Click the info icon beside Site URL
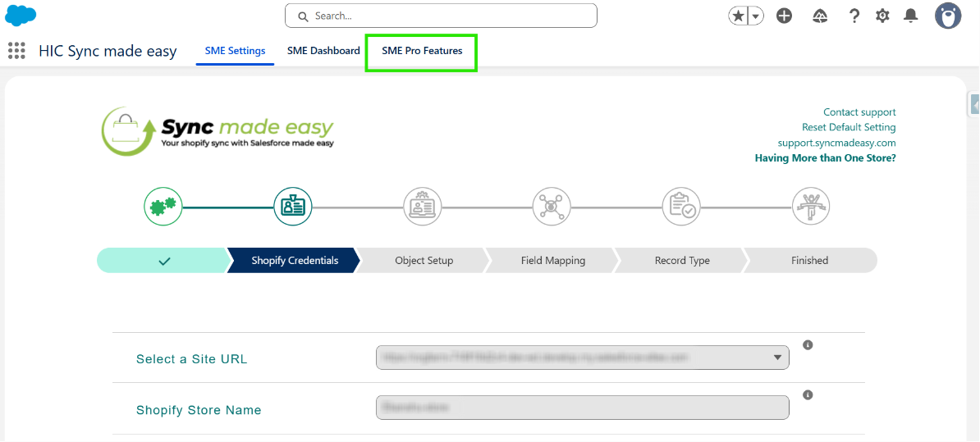 click(808, 344)
